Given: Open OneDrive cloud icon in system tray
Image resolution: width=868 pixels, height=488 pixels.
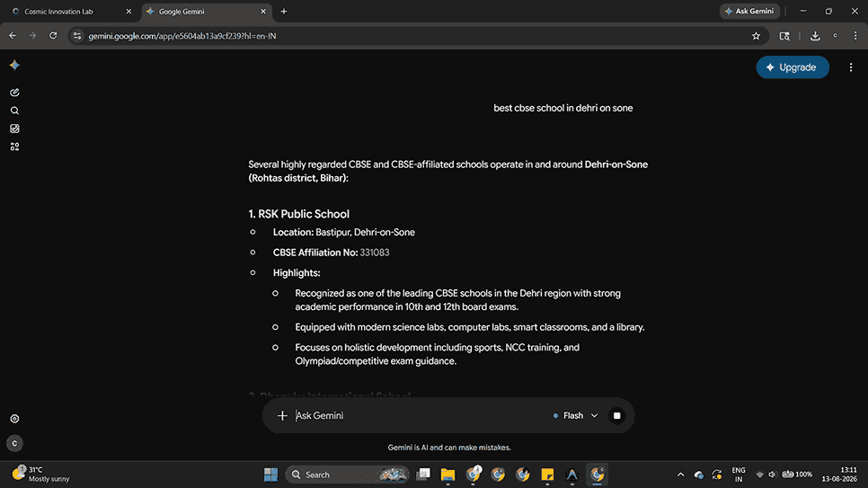Looking at the screenshot, I should click(x=698, y=475).
